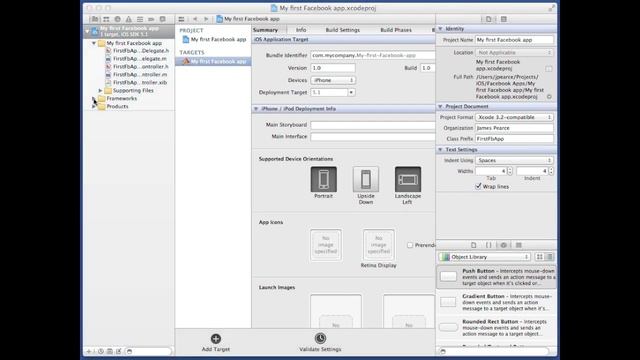Show related files menu in jump bar
The image size is (640, 360).
click(x=182, y=19)
